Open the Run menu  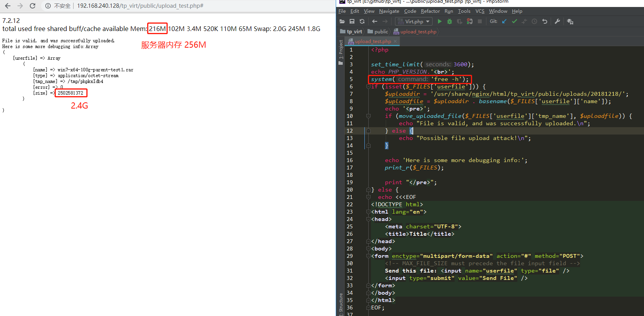[449, 11]
